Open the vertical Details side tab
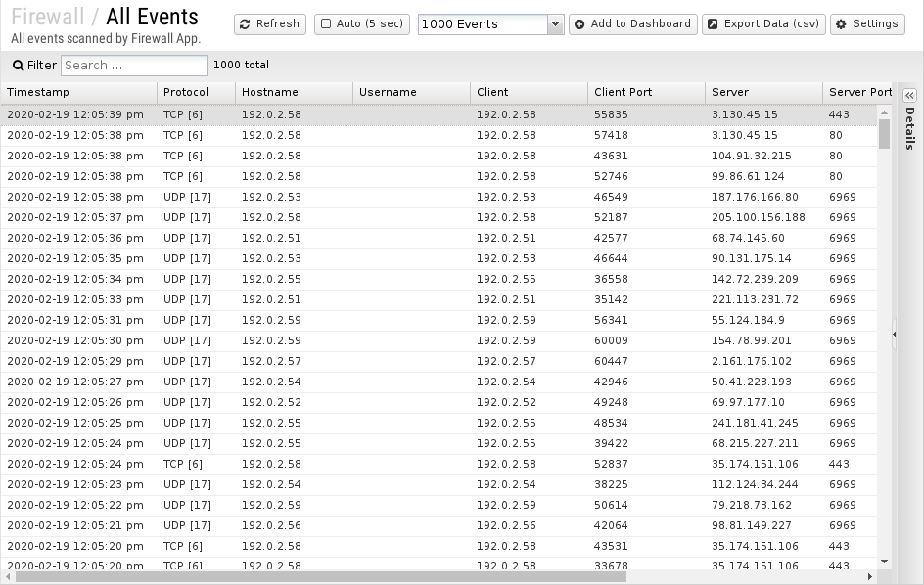 click(x=909, y=128)
